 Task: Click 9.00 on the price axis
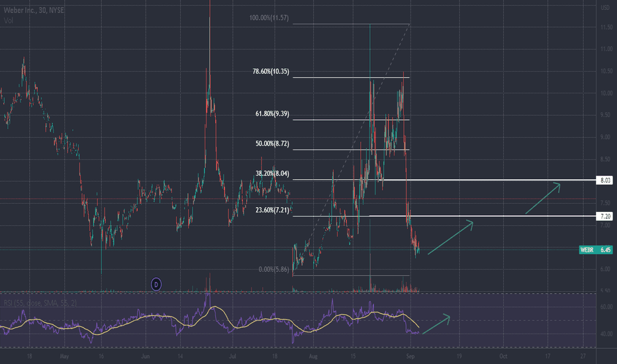606,138
